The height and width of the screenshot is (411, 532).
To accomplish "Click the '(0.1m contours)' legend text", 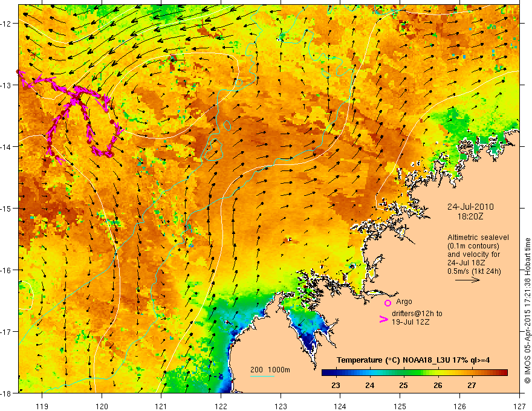I will 473,246.
